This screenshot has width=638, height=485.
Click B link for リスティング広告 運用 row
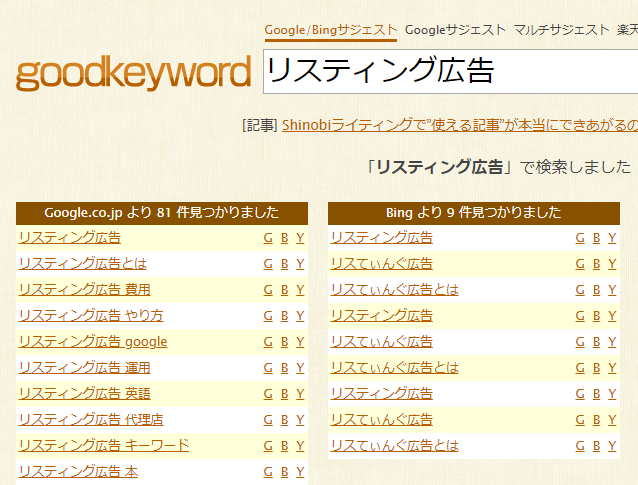tap(284, 368)
